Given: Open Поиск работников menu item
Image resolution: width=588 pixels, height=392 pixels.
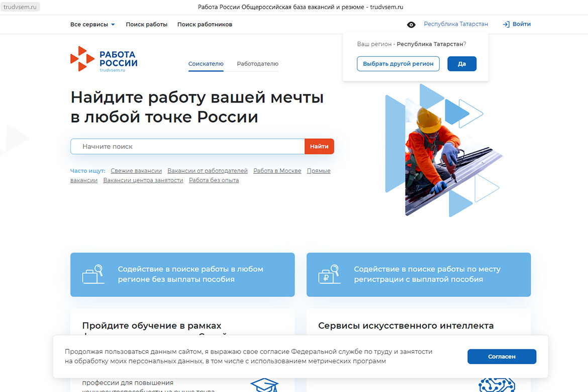Looking at the screenshot, I should [x=205, y=25].
